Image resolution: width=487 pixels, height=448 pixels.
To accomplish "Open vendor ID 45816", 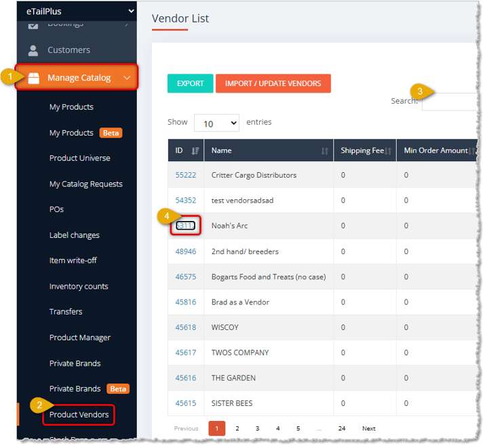I will coord(186,302).
